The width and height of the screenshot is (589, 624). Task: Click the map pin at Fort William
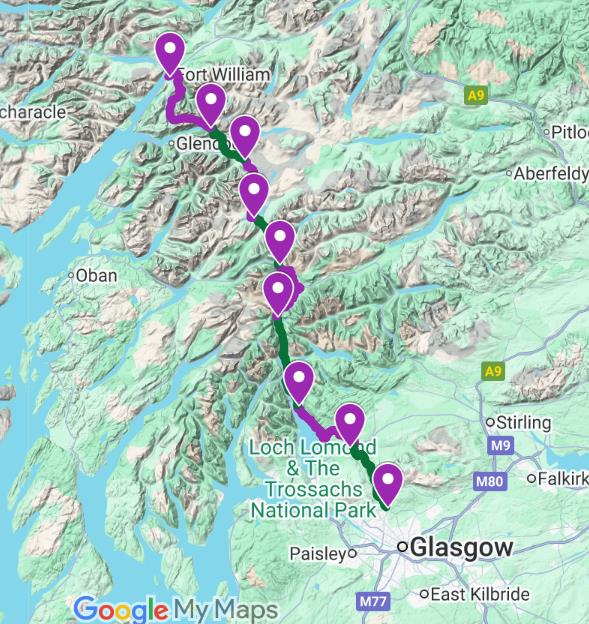[x=170, y=55]
